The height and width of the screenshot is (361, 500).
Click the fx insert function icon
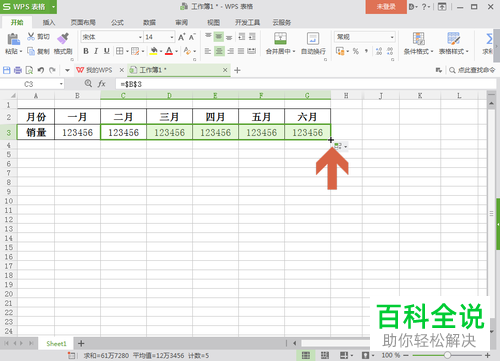(102, 84)
